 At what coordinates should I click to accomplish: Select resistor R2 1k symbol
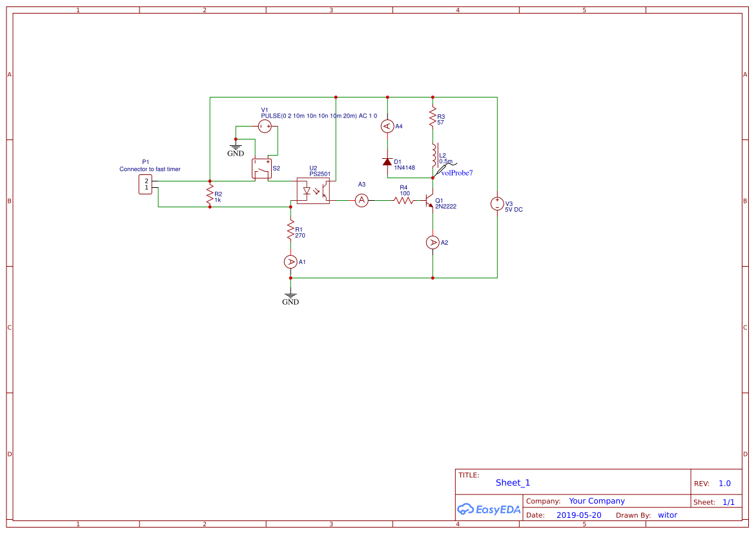[x=210, y=194]
